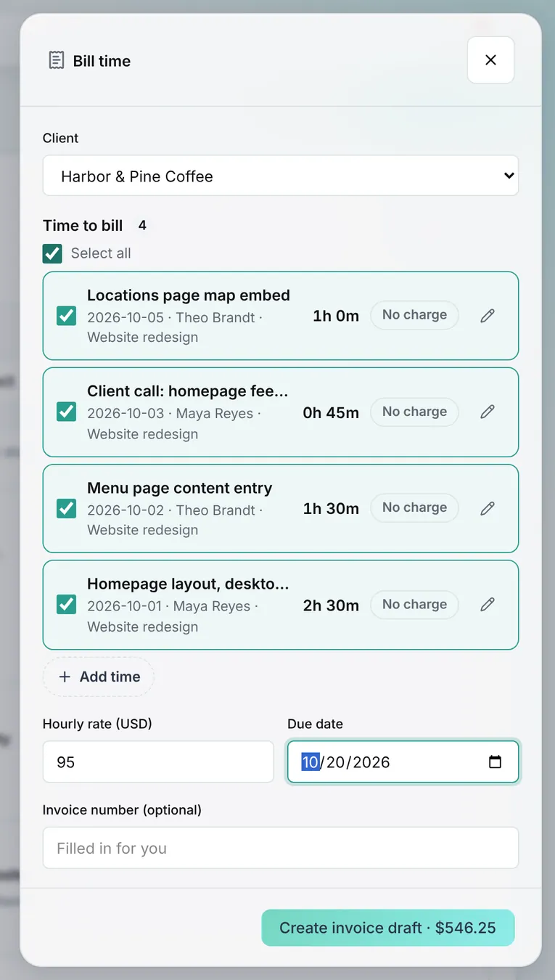555x980 pixels.
Task: Uncheck the Locations page map embed entry
Action: tap(66, 316)
